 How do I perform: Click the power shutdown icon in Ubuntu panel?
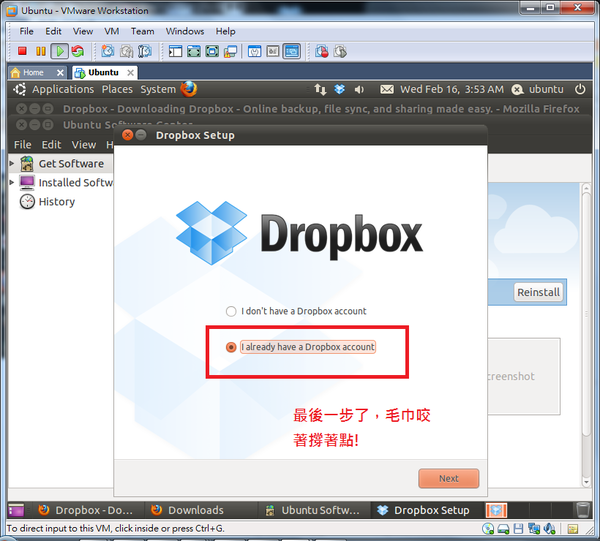(x=580, y=89)
